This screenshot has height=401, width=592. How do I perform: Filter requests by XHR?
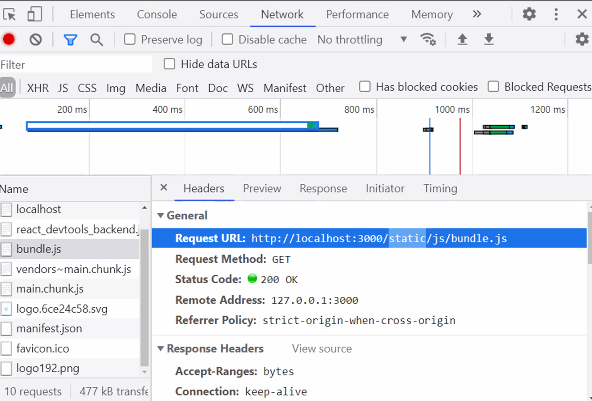(x=38, y=88)
